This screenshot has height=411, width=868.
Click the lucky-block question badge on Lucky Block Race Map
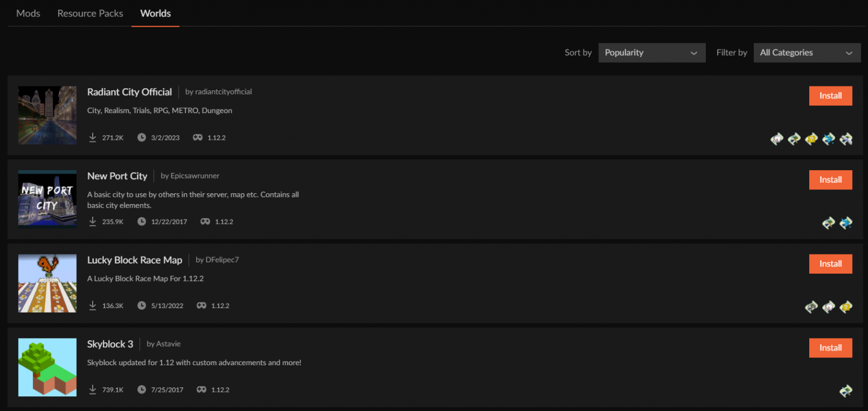pyautogui.click(x=846, y=307)
